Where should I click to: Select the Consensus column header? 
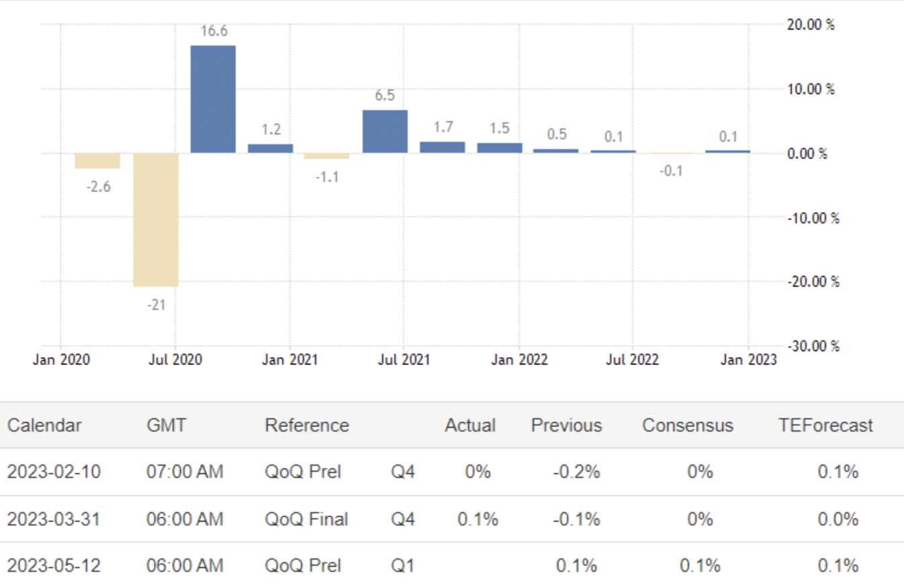[x=687, y=425]
